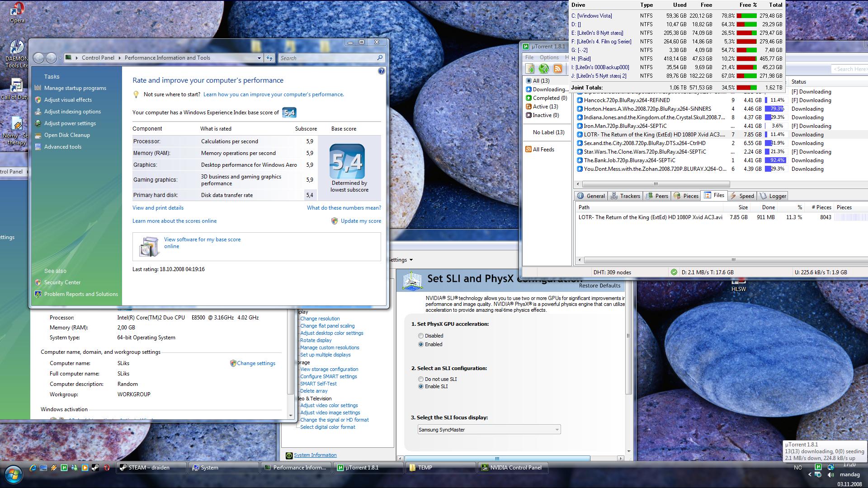Click Update my score link
868x488 pixels.
[361, 221]
